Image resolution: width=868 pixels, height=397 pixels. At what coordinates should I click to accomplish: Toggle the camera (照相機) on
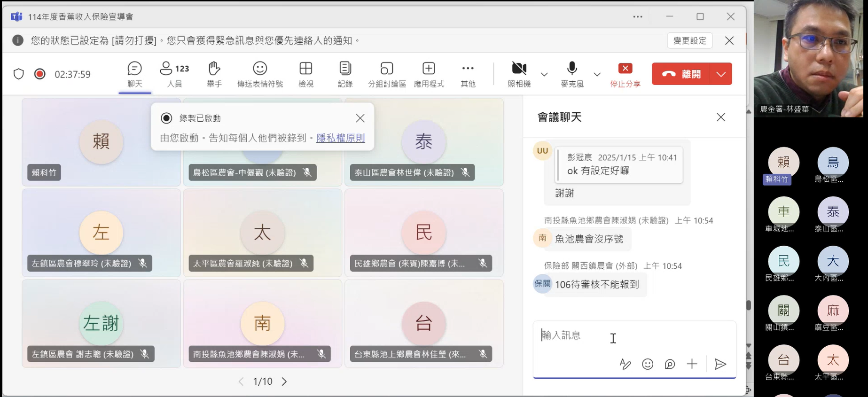tap(519, 74)
